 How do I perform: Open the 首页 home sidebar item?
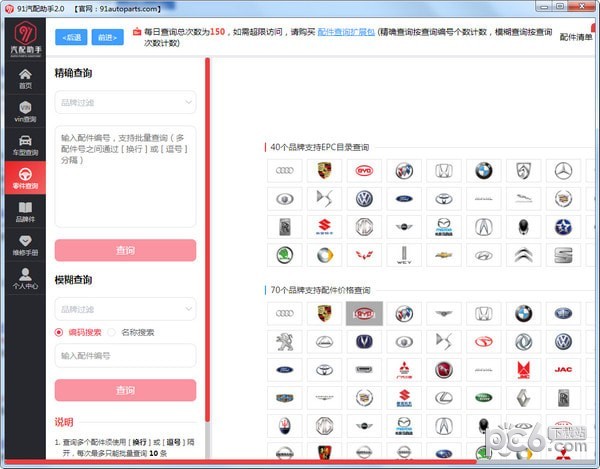click(x=25, y=78)
